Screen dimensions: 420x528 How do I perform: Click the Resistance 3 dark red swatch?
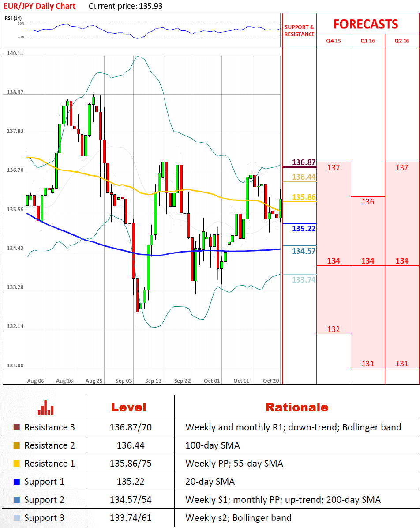(16, 427)
